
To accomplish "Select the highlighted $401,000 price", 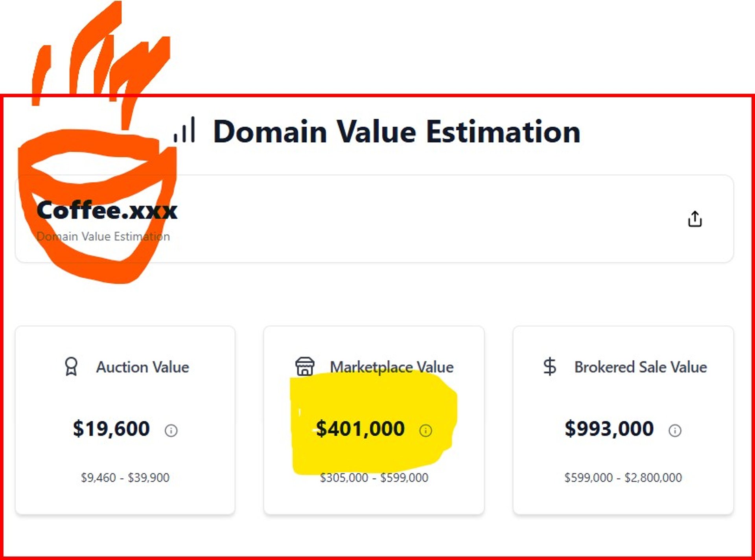I will (x=360, y=428).
